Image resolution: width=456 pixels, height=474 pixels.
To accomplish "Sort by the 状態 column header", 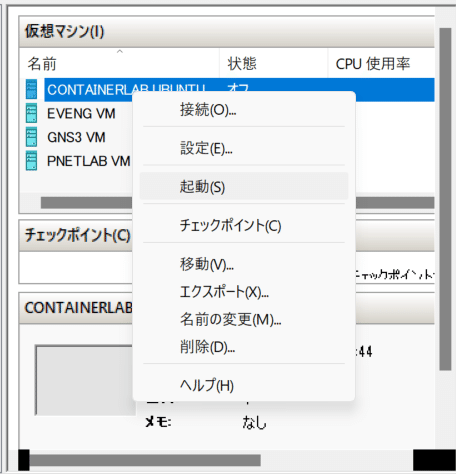I will click(273, 63).
